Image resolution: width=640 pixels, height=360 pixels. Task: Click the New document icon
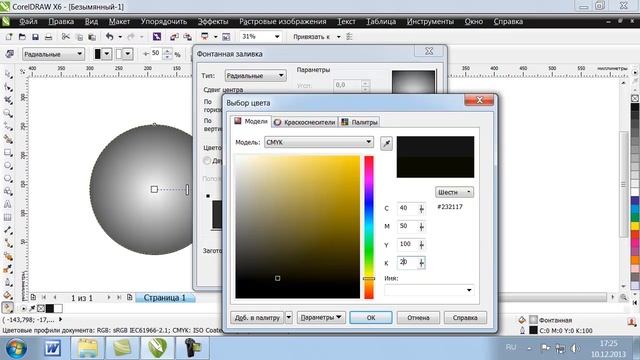click(x=9, y=37)
